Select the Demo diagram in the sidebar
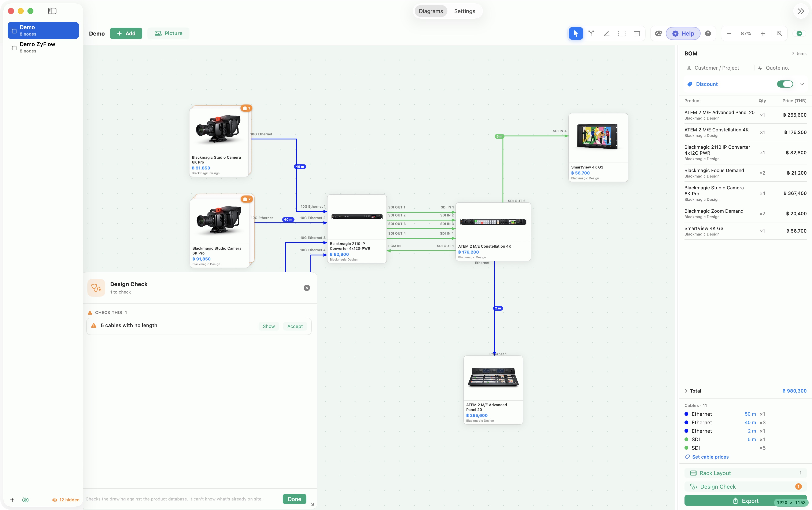Viewport: 812px width, 510px height. pyautogui.click(x=43, y=30)
